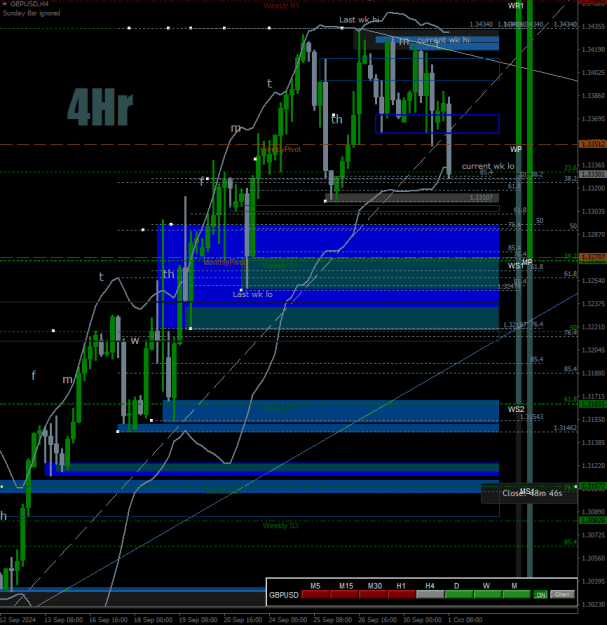Click the 'Last wk hi' label
This screenshot has width=607, height=625.
pos(359,20)
